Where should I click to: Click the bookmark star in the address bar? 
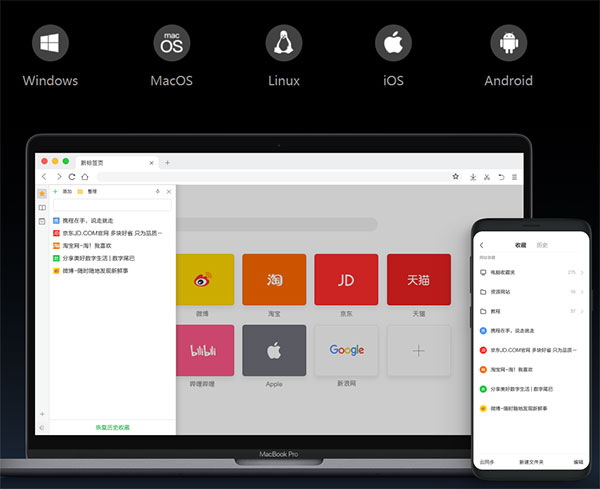pyautogui.click(x=455, y=177)
